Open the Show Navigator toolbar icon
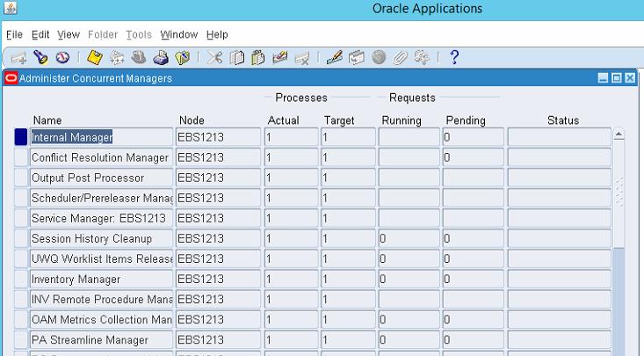The image size is (644, 356). coord(62,57)
